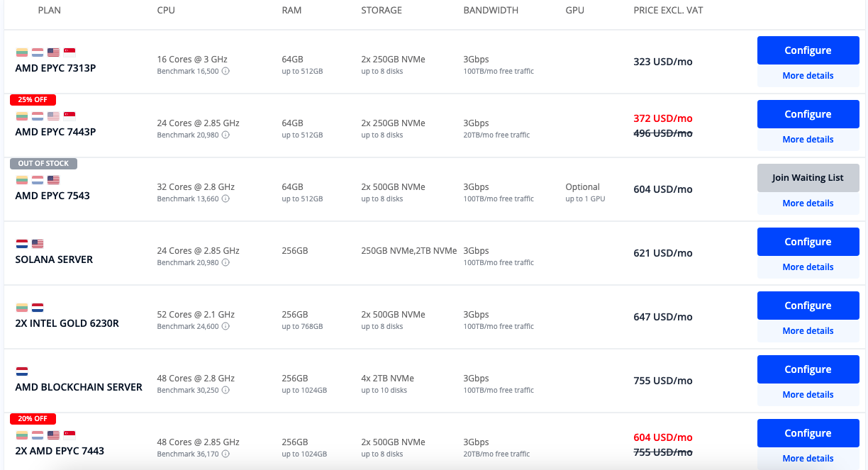The height and width of the screenshot is (470, 868).
Task: Click the CPU column header
Action: point(165,10)
